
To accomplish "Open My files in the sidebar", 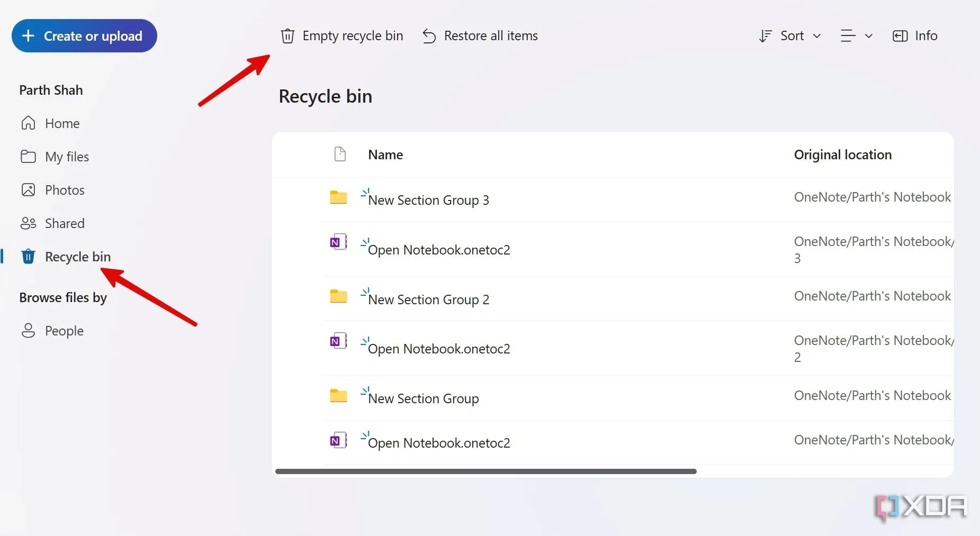I will (x=67, y=157).
